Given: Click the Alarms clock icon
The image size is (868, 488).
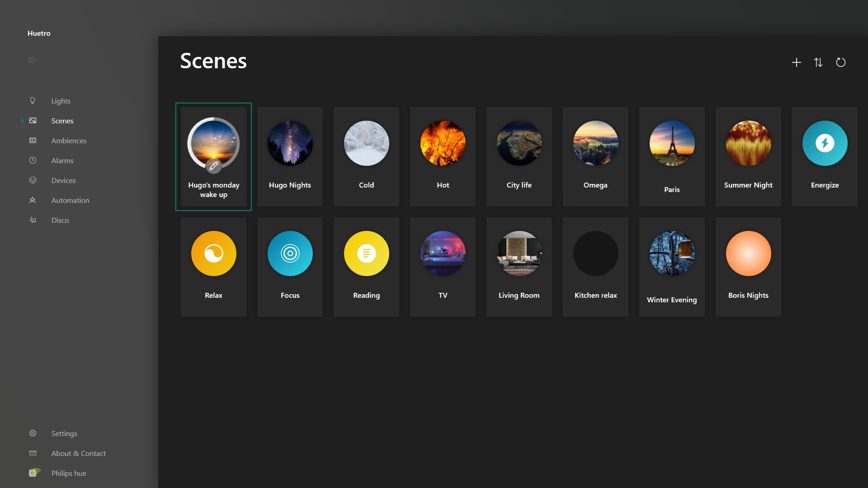Looking at the screenshot, I should (x=33, y=160).
